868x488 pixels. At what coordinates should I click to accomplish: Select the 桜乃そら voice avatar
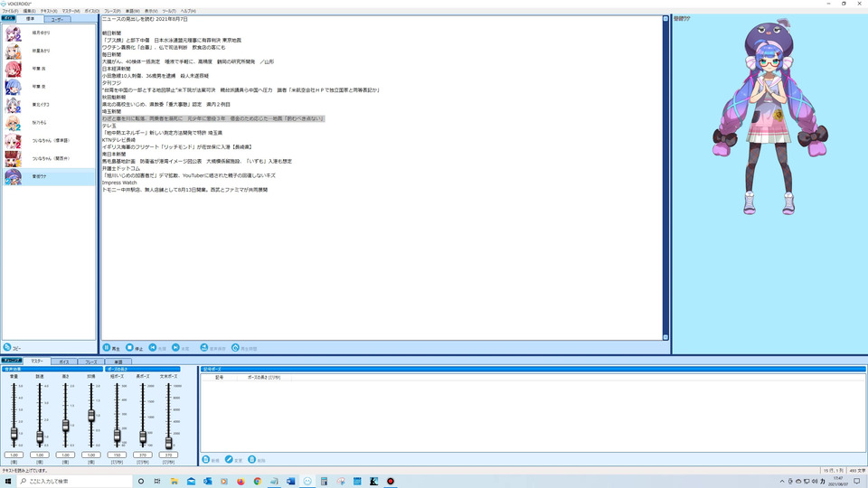13,123
